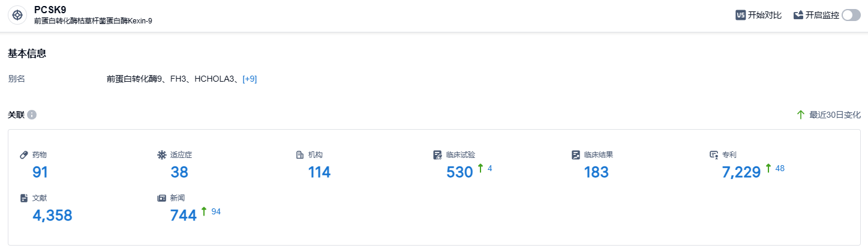The height and width of the screenshot is (248, 868).
Task: Click the 开启监控 monitor icon
Action: 798,15
